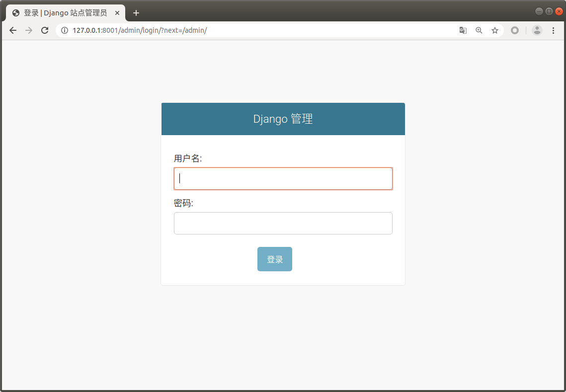Select the 登录 | Django 站点管理员 tab
The image size is (566, 392).
pyautogui.click(x=65, y=13)
